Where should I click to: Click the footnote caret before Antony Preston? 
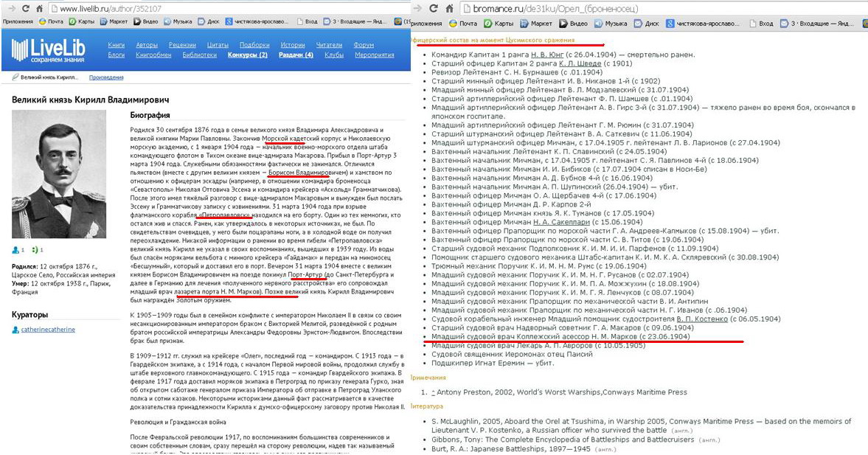[434, 392]
